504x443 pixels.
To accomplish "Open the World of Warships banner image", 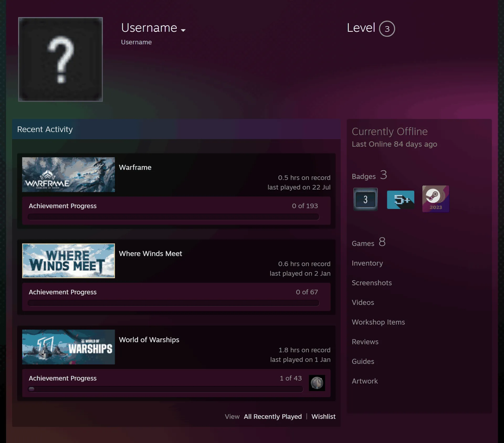I will tap(69, 347).
